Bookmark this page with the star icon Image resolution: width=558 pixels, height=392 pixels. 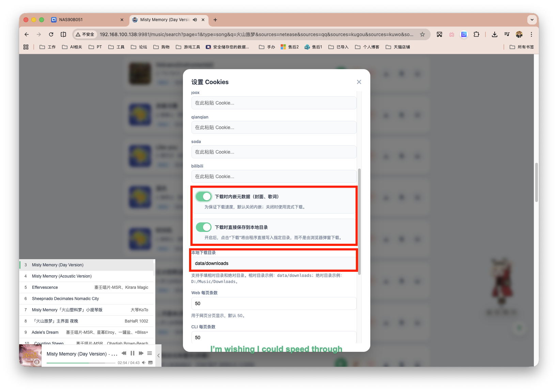[422, 34]
